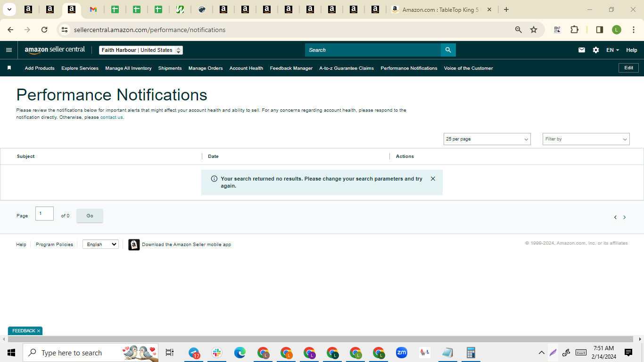The width and height of the screenshot is (644, 362).
Task: Click the zoom magnifier icon in address bar
Action: coord(519,30)
